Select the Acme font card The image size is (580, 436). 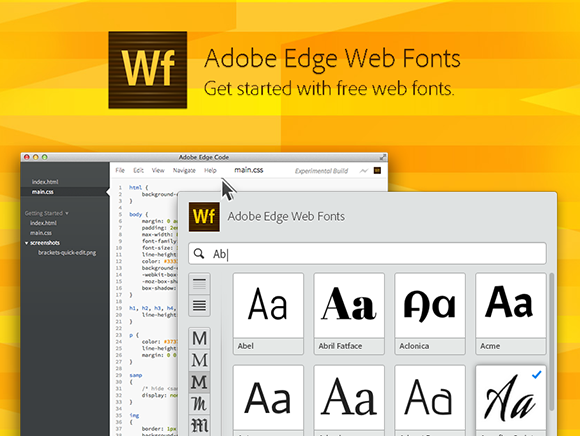click(x=511, y=314)
